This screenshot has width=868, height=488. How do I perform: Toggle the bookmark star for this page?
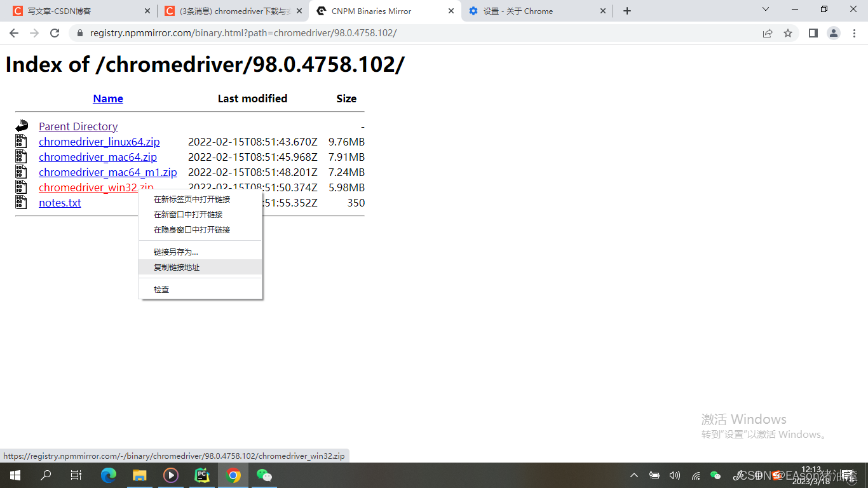pyautogui.click(x=788, y=32)
